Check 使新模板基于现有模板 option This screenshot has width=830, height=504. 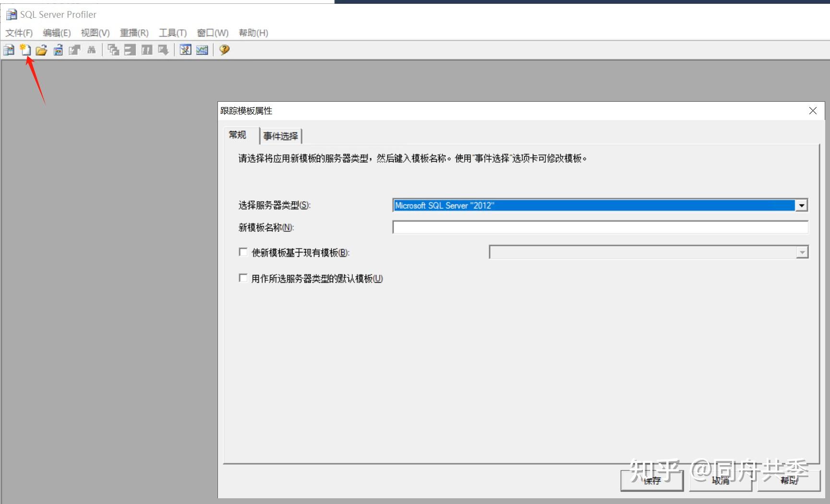[243, 252]
